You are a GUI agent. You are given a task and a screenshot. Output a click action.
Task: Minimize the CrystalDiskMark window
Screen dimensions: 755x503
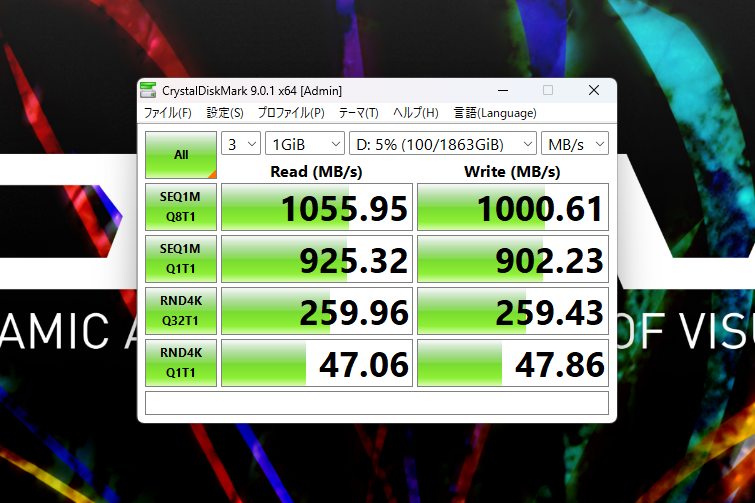503,90
